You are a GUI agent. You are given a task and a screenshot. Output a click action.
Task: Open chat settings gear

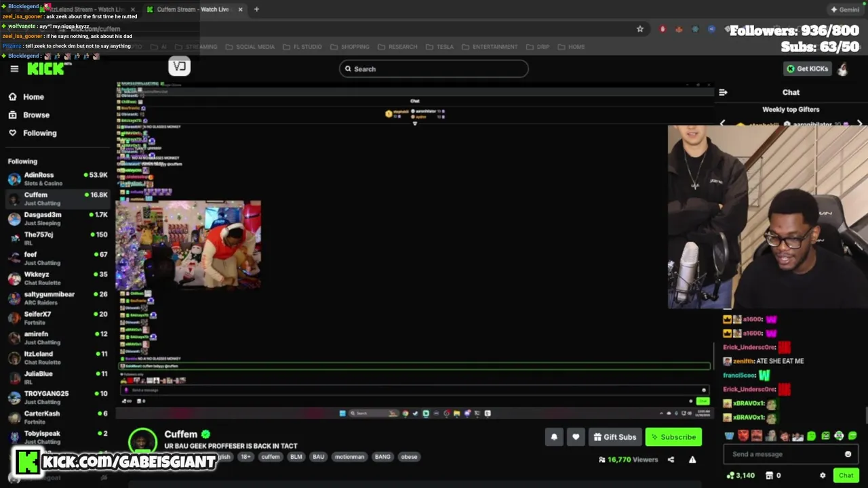pos(823,476)
